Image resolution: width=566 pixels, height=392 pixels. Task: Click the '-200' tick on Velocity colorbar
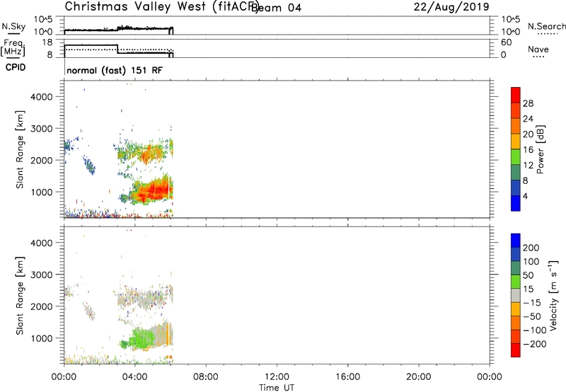[x=535, y=344]
